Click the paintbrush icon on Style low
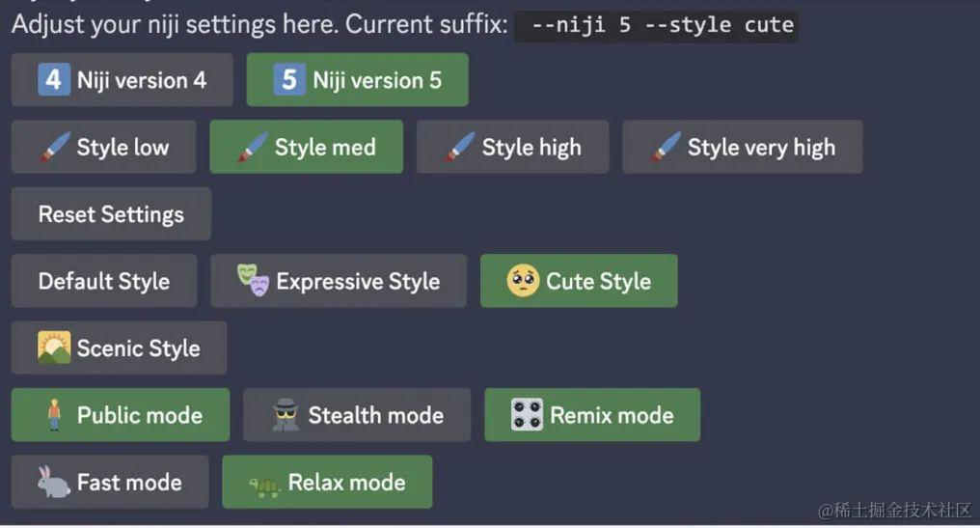The height and width of the screenshot is (528, 980). pos(54,147)
